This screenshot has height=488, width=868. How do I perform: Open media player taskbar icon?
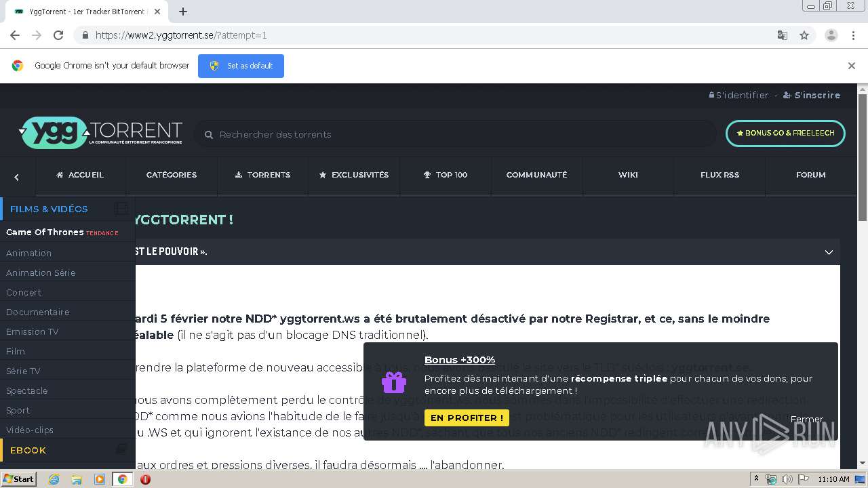click(x=100, y=479)
